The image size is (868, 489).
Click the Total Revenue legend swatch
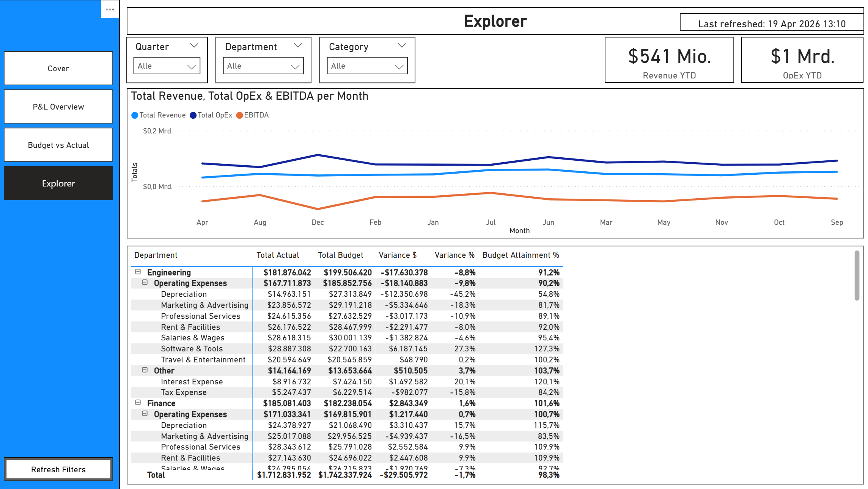135,115
